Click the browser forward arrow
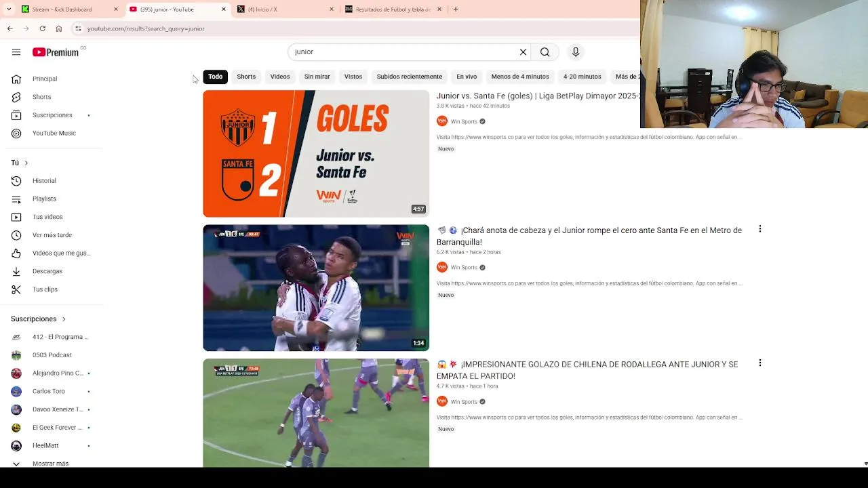 point(26,28)
